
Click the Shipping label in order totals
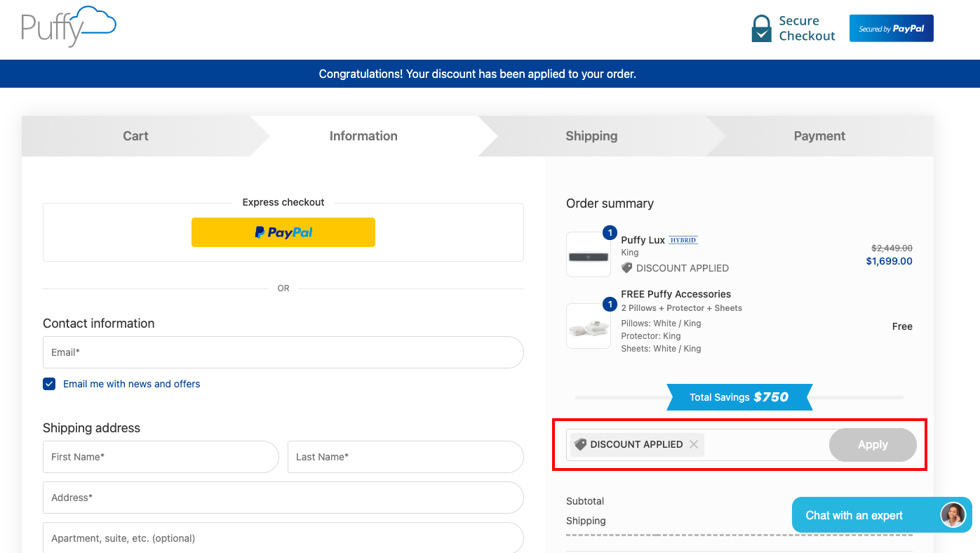[586, 521]
